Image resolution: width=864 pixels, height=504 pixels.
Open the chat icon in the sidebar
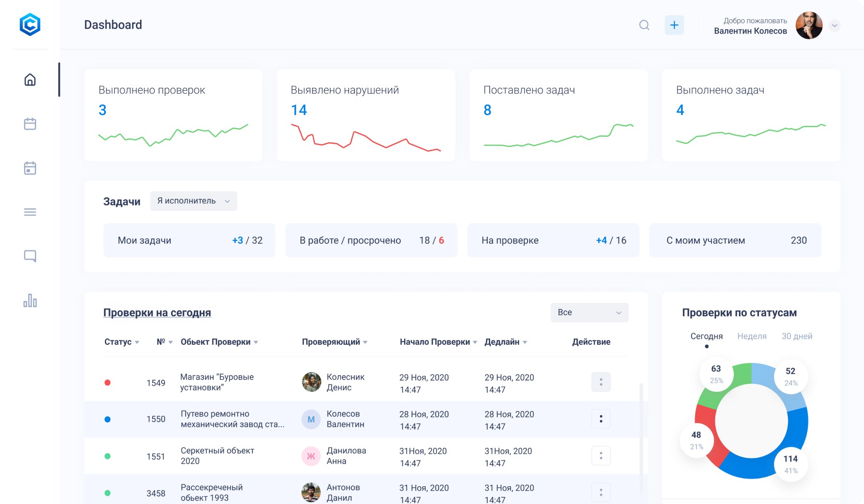pos(30,256)
